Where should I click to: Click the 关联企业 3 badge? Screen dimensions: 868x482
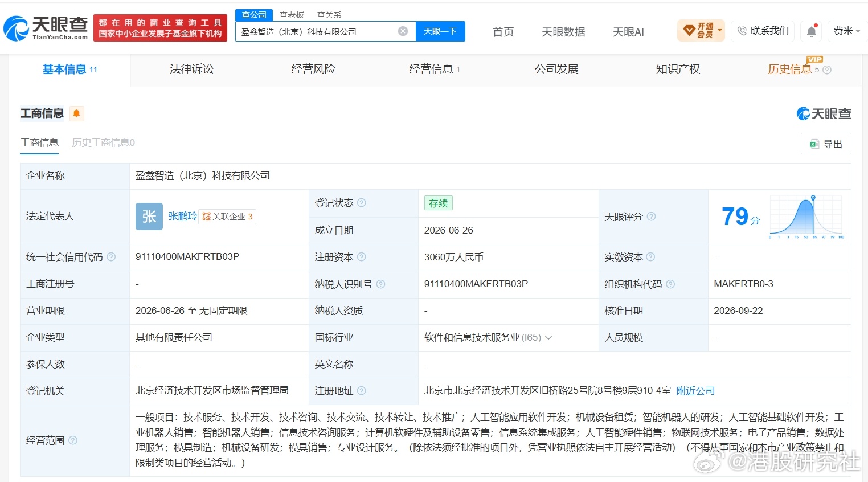click(x=227, y=217)
